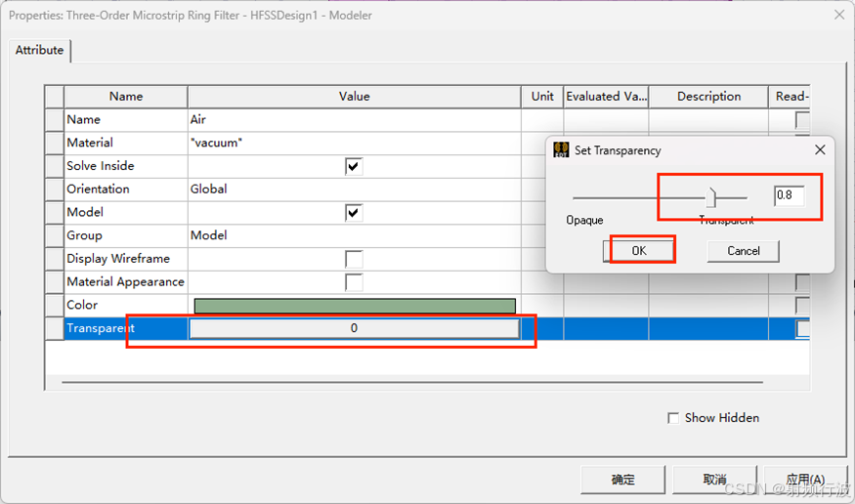Image resolution: width=855 pixels, height=504 pixels.
Task: Toggle Read-only checkbox in Name row
Action: point(802,120)
